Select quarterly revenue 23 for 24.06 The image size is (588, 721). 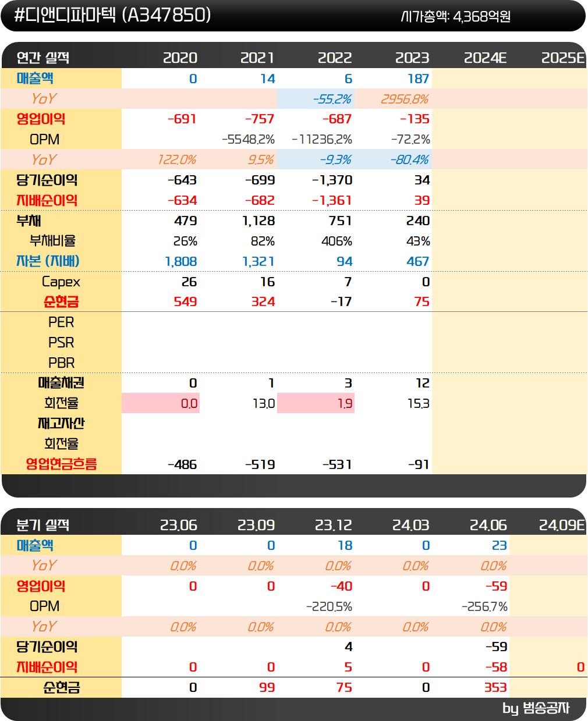(x=500, y=546)
